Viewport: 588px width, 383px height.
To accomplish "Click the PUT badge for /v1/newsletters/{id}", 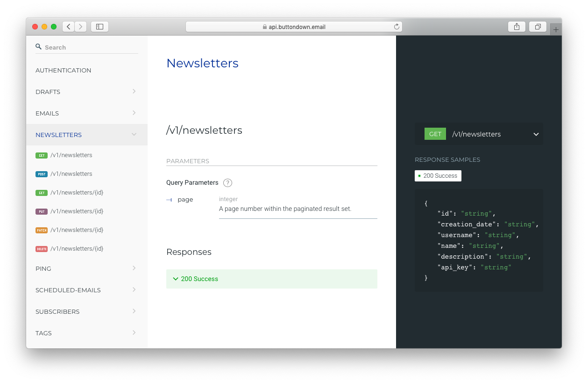I will point(42,211).
